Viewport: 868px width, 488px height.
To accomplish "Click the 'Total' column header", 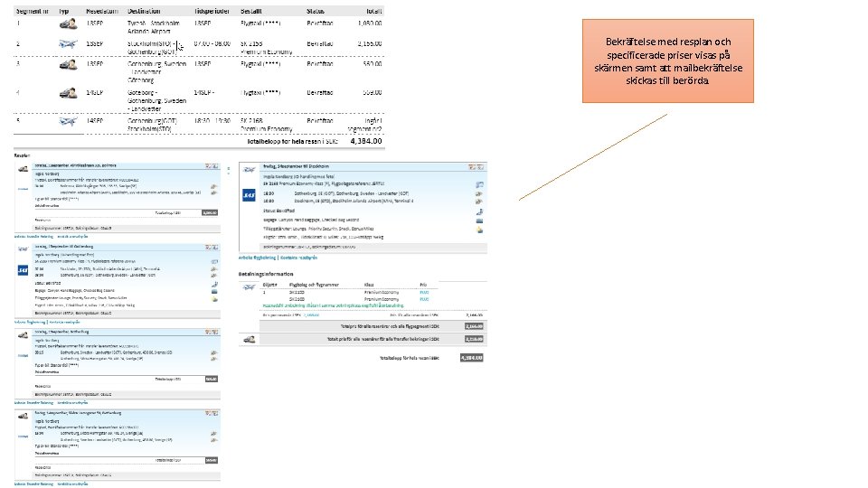I will 374,11.
